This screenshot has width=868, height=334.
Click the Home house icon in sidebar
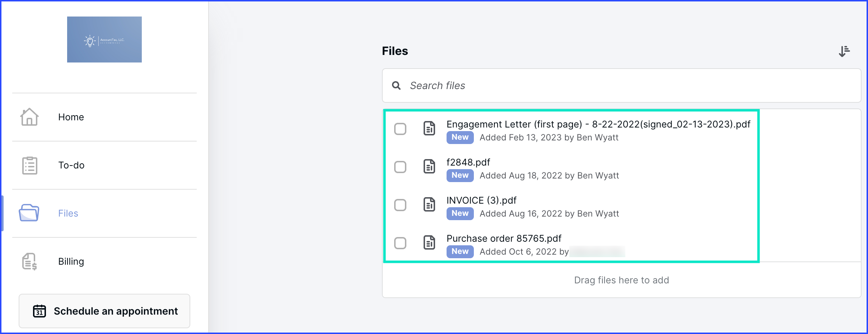tap(29, 117)
